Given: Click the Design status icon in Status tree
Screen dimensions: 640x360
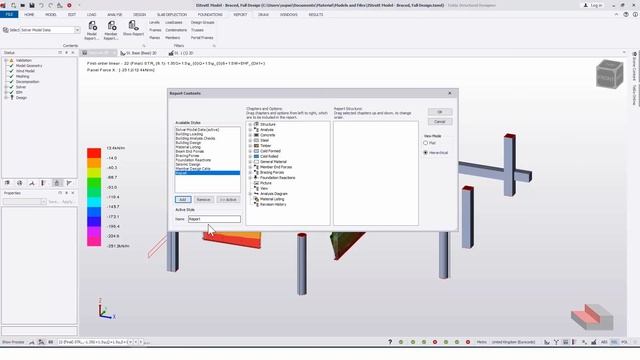Looking at the screenshot, I should tap(11, 98).
